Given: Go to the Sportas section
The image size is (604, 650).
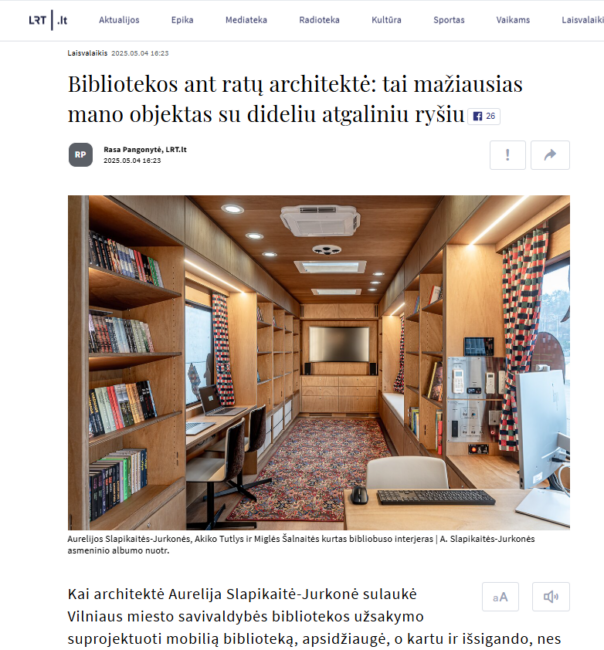Looking at the screenshot, I should click(449, 20).
